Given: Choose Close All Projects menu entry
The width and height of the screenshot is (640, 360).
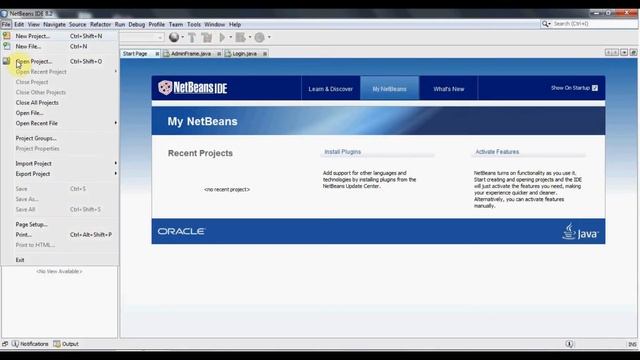Looking at the screenshot, I should click(60, 102).
